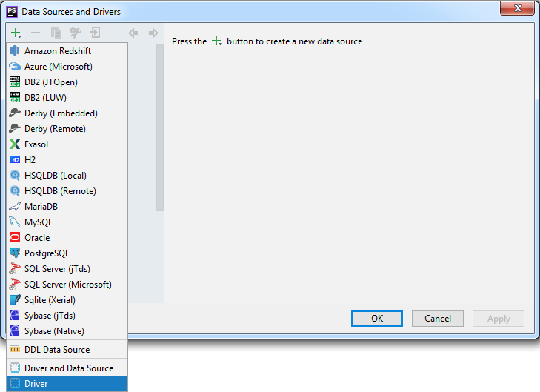Select MySQL from the database list
Screen dimensions: 540x392
pyautogui.click(x=39, y=222)
